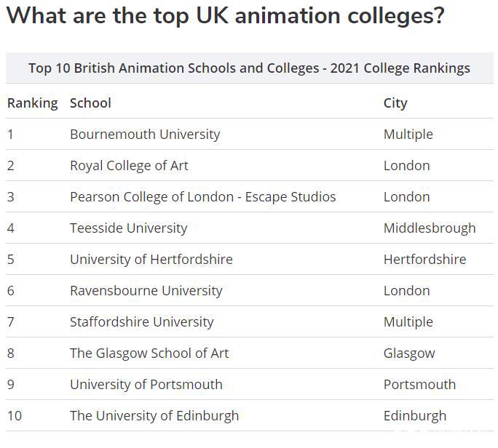Screen dimensions: 498x448
Task: Click The University of Edinburgh row name
Action: click(x=154, y=416)
